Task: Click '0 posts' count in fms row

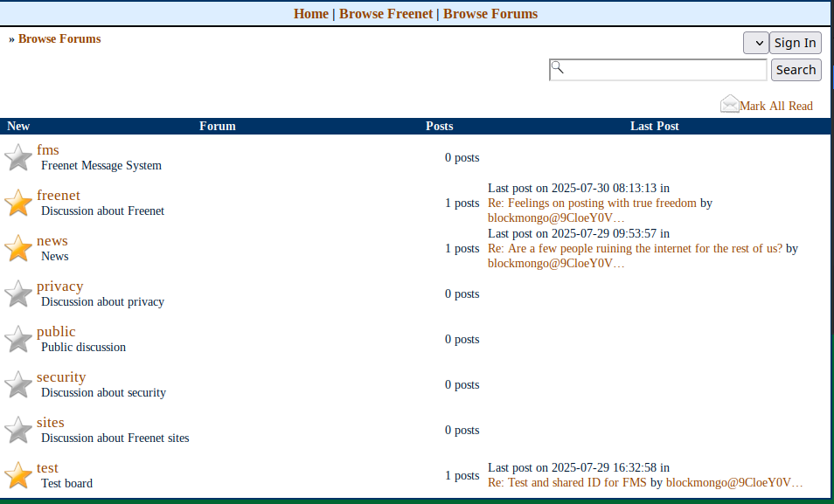Action: 462,158
